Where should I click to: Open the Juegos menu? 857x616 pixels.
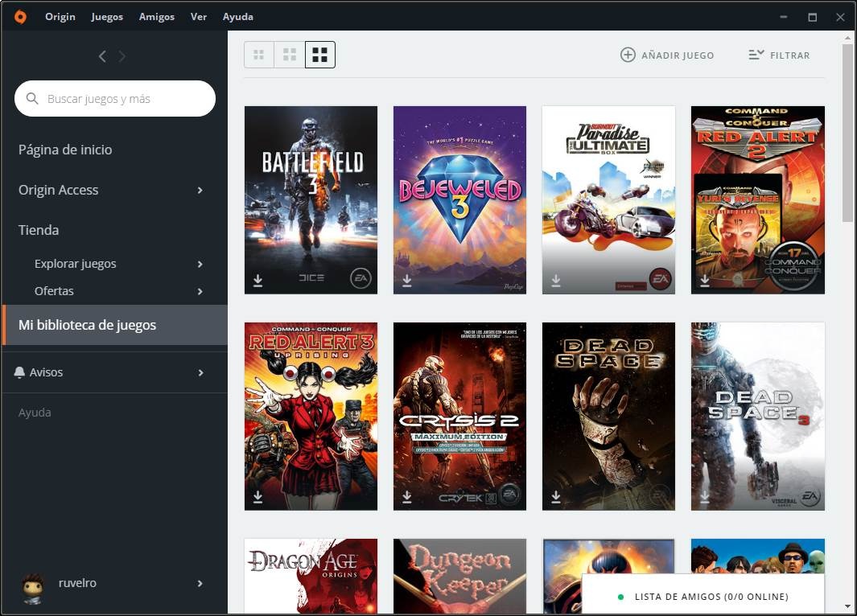pos(107,17)
